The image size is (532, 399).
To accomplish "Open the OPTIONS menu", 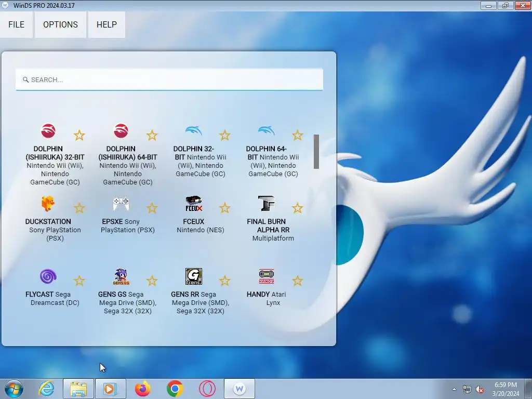I will click(60, 24).
